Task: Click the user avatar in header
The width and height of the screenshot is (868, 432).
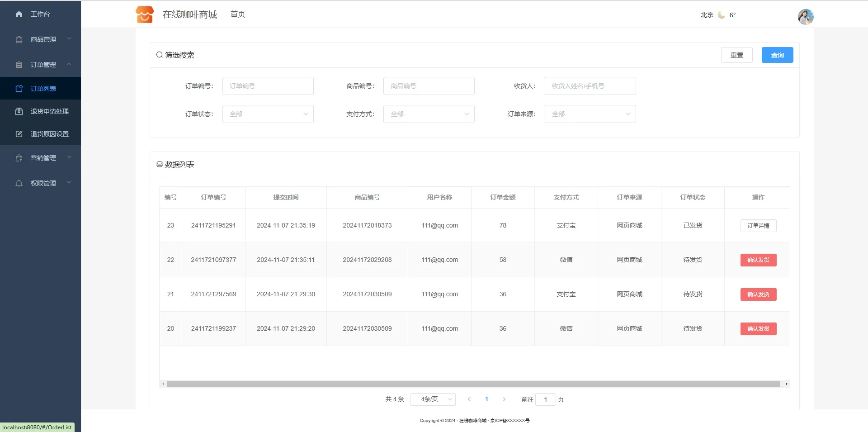Action: (805, 17)
